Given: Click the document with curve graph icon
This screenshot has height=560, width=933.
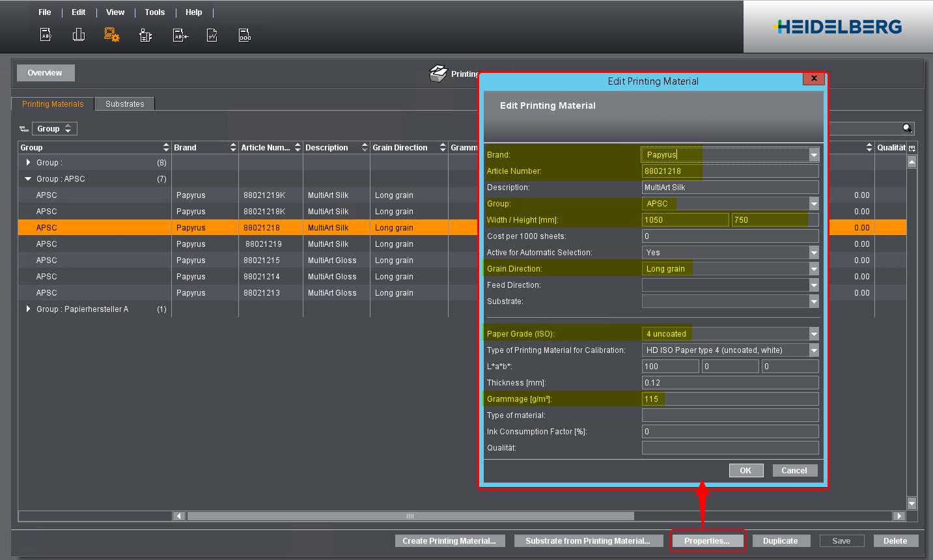Looking at the screenshot, I should click(212, 35).
